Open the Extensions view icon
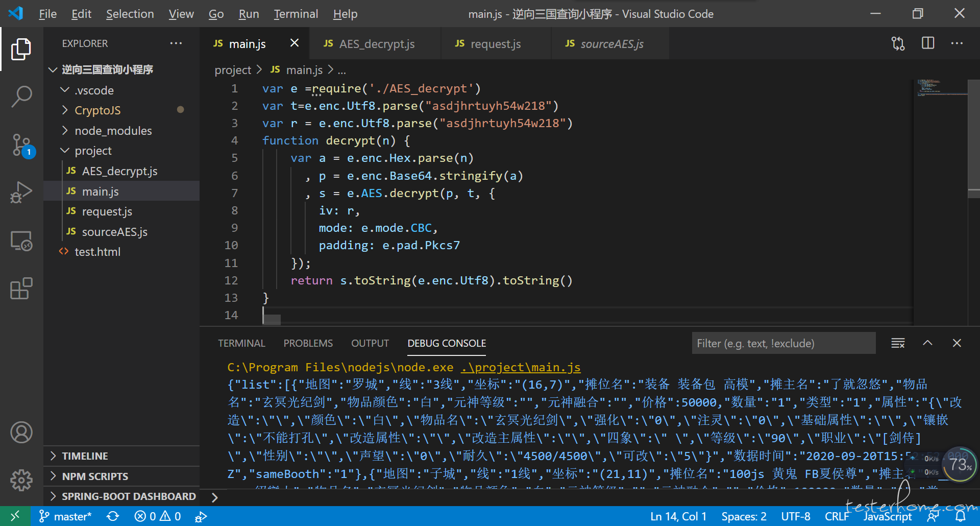The height and width of the screenshot is (526, 980). click(x=21, y=289)
